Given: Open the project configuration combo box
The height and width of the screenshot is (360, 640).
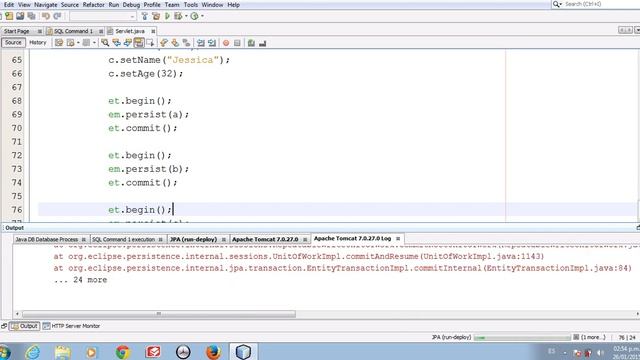Looking at the screenshot, I should click(x=102, y=16).
